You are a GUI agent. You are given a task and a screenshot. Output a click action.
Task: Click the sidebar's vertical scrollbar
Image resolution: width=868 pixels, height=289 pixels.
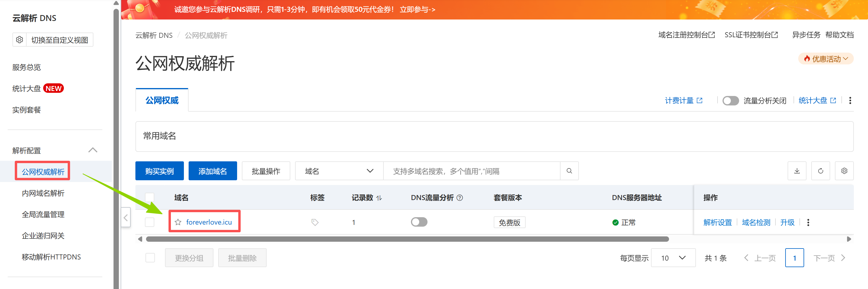point(116,148)
